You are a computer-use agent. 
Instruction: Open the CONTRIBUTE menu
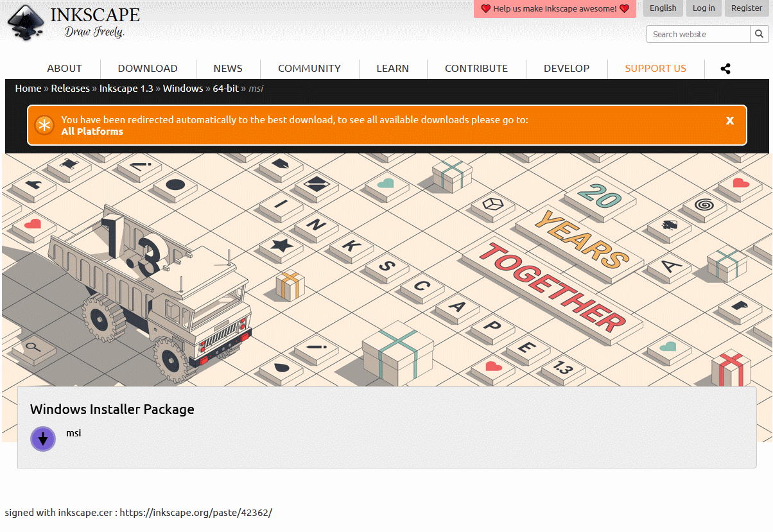pos(476,69)
